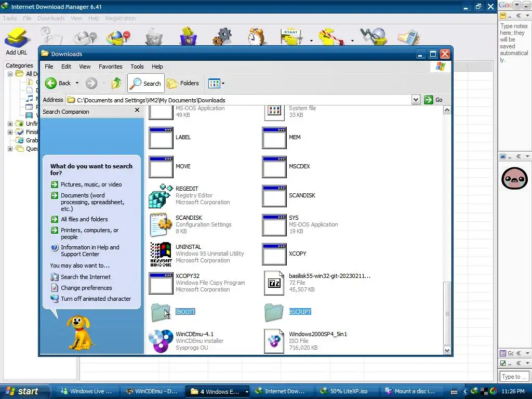Viewport: 532px width, 399px height.
Task: Open the File menu in Downloads window
Action: click(49, 66)
